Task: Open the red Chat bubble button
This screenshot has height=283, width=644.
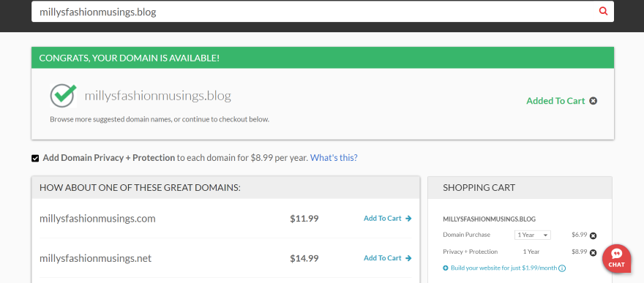Action: point(616,258)
